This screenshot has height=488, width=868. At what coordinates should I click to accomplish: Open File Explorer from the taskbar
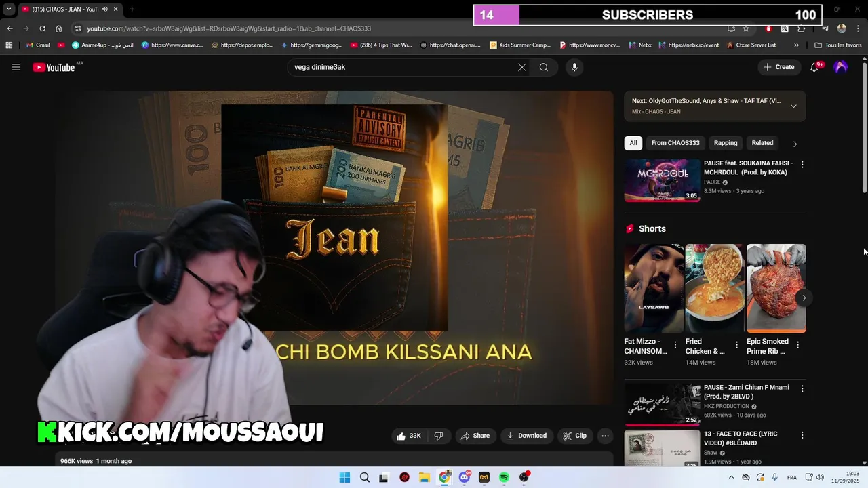coord(425,477)
